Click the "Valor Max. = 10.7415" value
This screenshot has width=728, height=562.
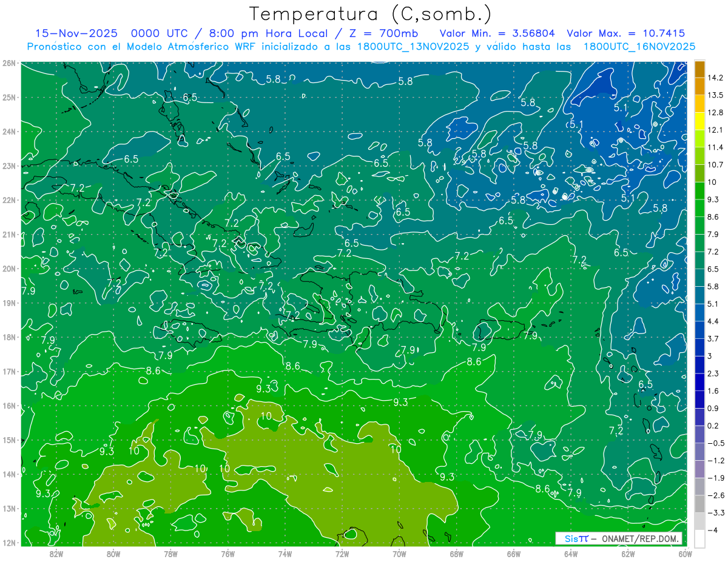pos(626,33)
